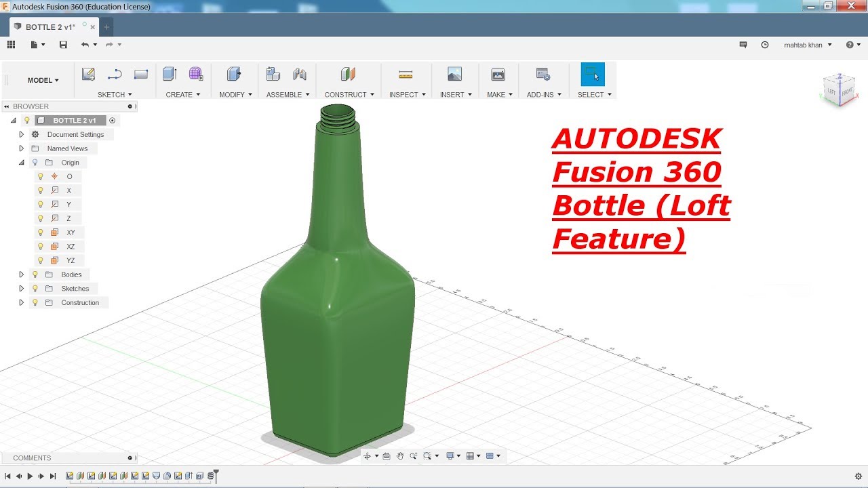Expand the Named Views node

(21, 148)
